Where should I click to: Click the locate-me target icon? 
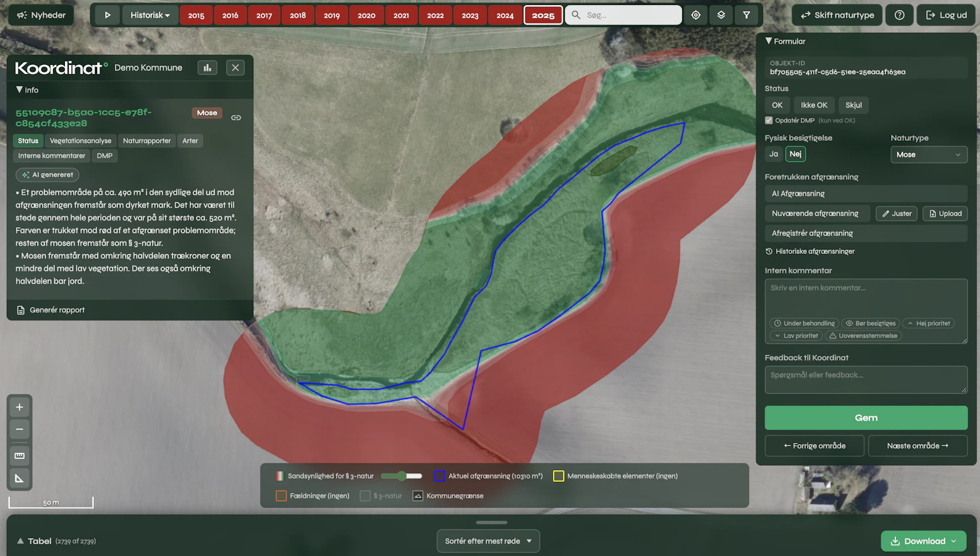[696, 15]
